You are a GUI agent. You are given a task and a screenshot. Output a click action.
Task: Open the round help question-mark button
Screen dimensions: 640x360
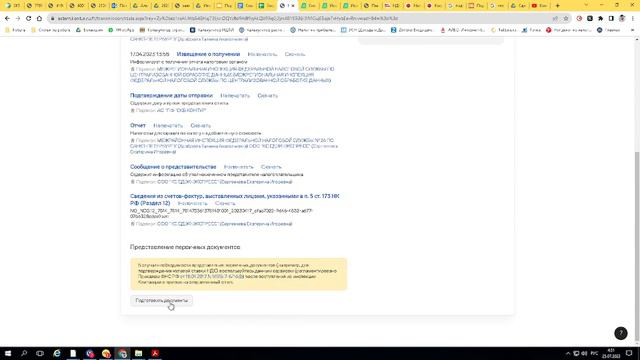pos(621,333)
